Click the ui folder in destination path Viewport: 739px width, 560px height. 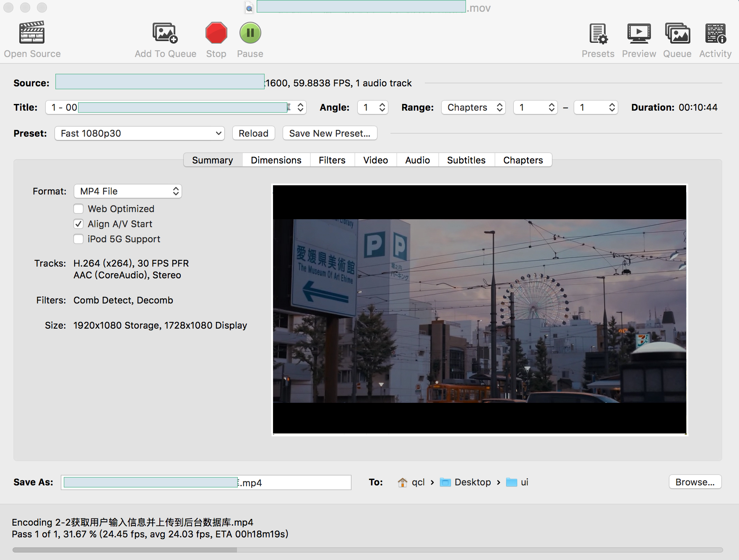pos(517,482)
